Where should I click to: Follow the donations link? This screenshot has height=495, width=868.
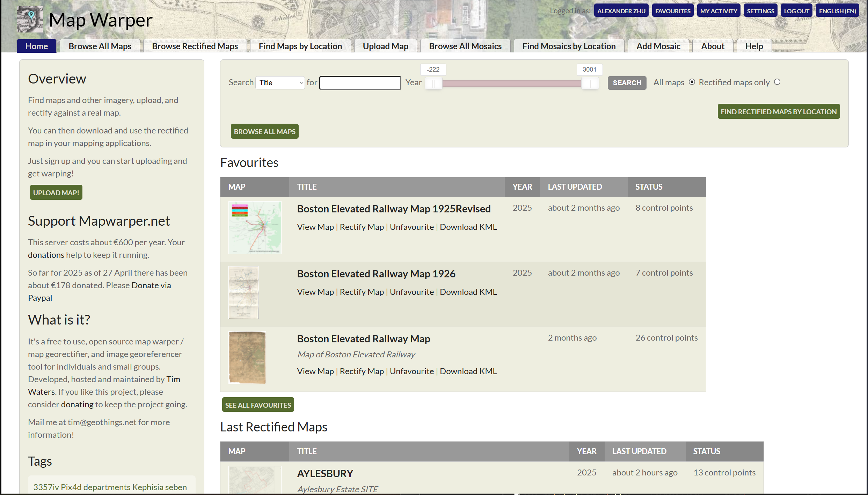click(46, 255)
